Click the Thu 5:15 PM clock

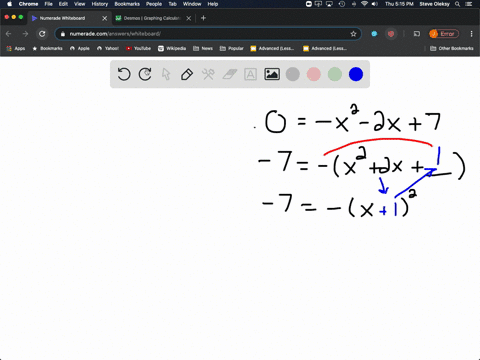click(x=399, y=4)
